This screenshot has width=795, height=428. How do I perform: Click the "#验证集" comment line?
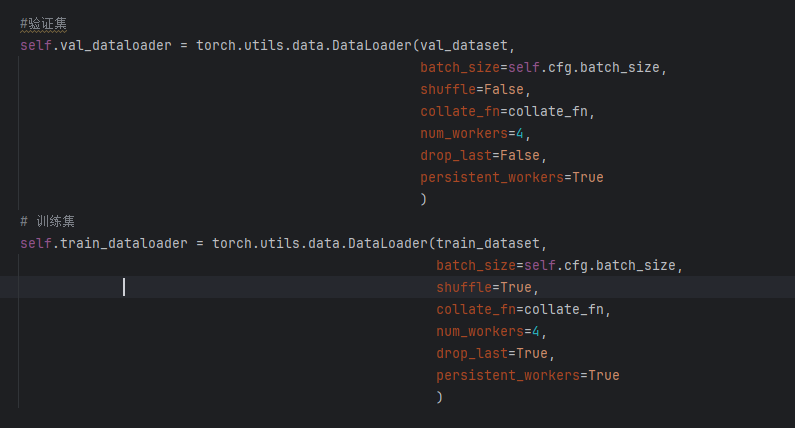[44, 23]
